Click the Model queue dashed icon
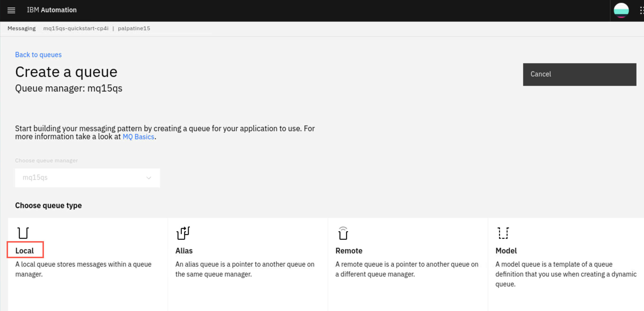Screen dimensions: 644x311 (503, 233)
